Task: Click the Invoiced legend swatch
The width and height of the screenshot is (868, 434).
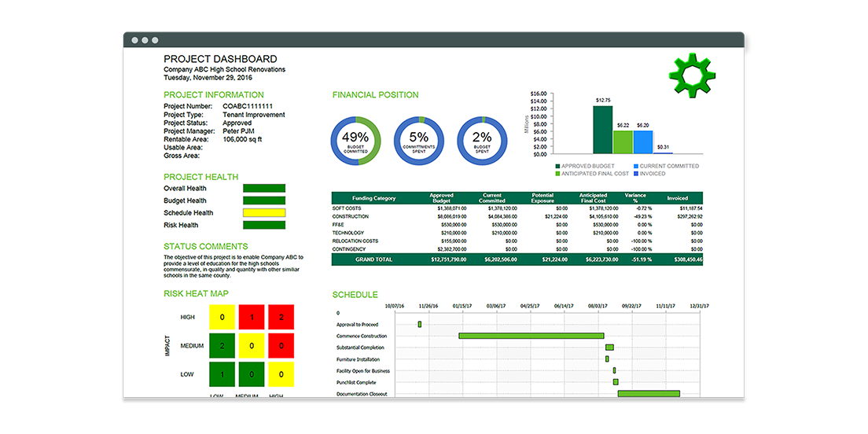Action: [x=636, y=173]
